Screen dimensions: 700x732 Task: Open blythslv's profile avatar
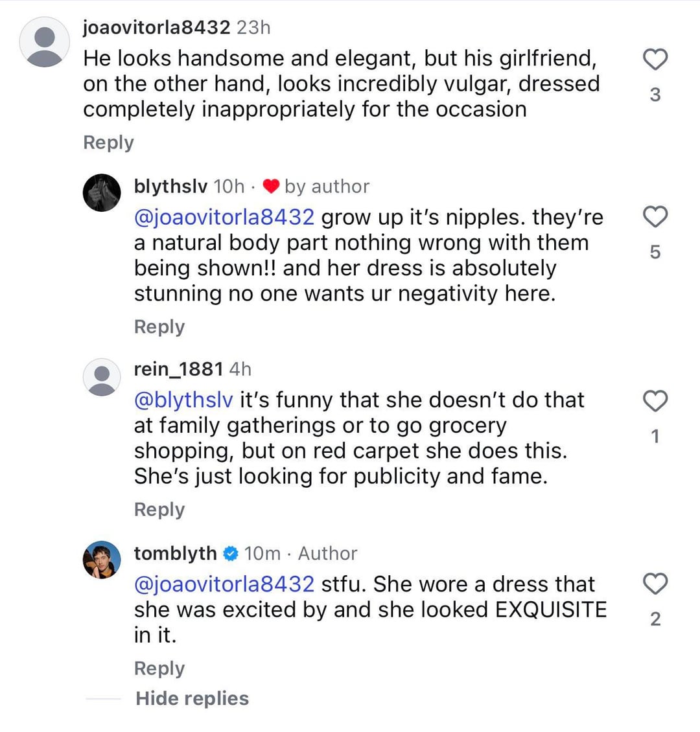click(102, 192)
